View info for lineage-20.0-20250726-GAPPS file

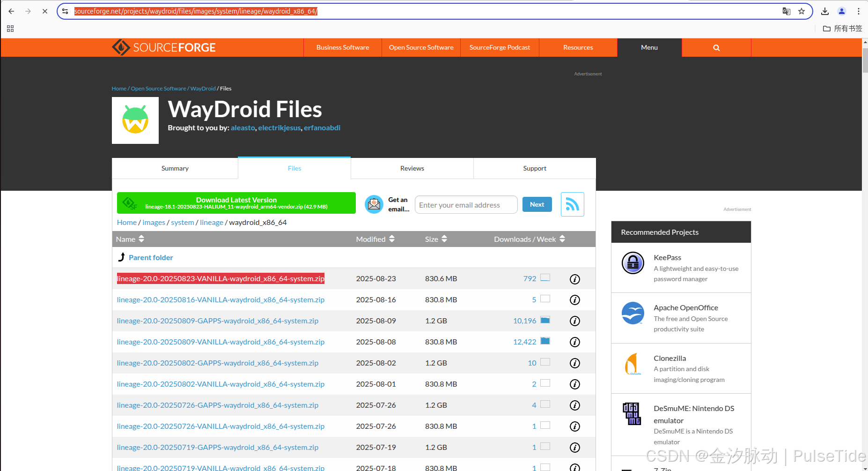pos(575,405)
